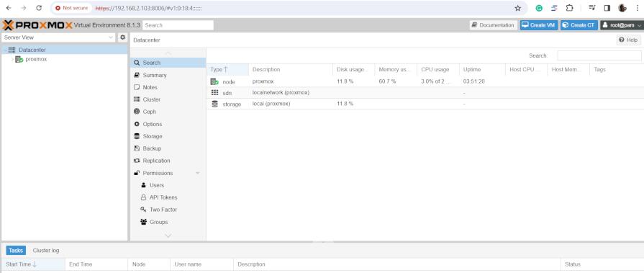Screen dimensions: 644x273
Task: Sort tasks by End Time column
Action: coord(96,264)
